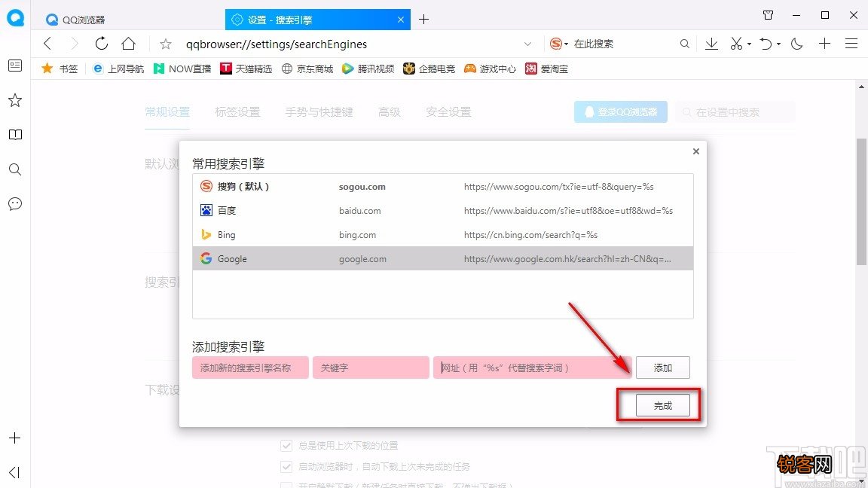The width and height of the screenshot is (868, 488).
Task: Collapse the left sidebar panel
Action: tap(15, 472)
